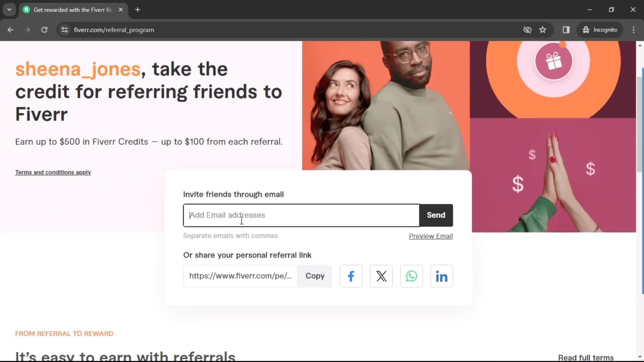Click the Terms and conditions apply link

53,172
